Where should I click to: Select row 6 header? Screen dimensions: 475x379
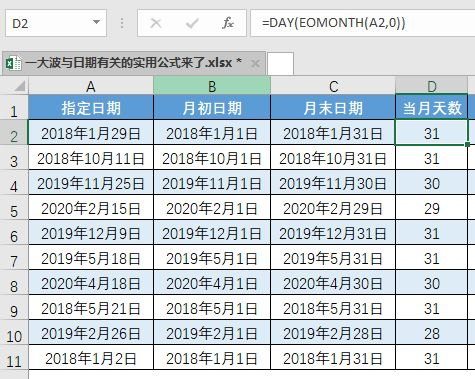(x=14, y=232)
